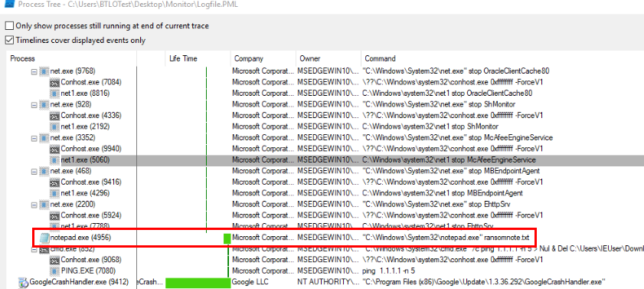Click the net.exe (928) process icon
The width and height of the screenshot is (644, 289).
[x=44, y=104]
